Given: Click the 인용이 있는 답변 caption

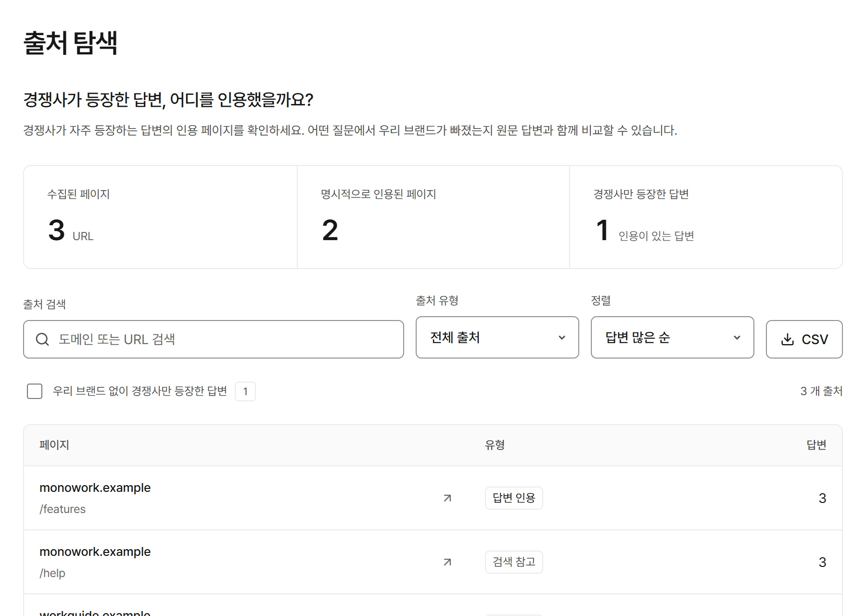Looking at the screenshot, I should [656, 236].
